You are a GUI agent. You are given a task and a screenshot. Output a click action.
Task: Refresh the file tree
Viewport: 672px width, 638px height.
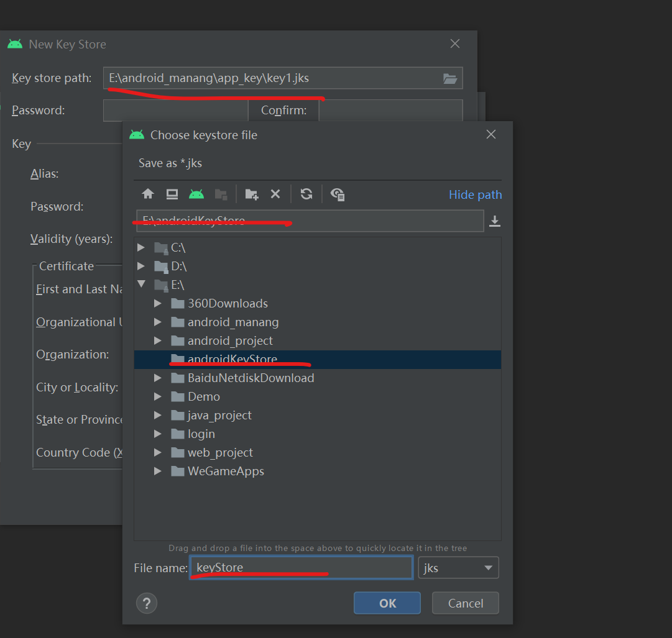[x=306, y=194]
